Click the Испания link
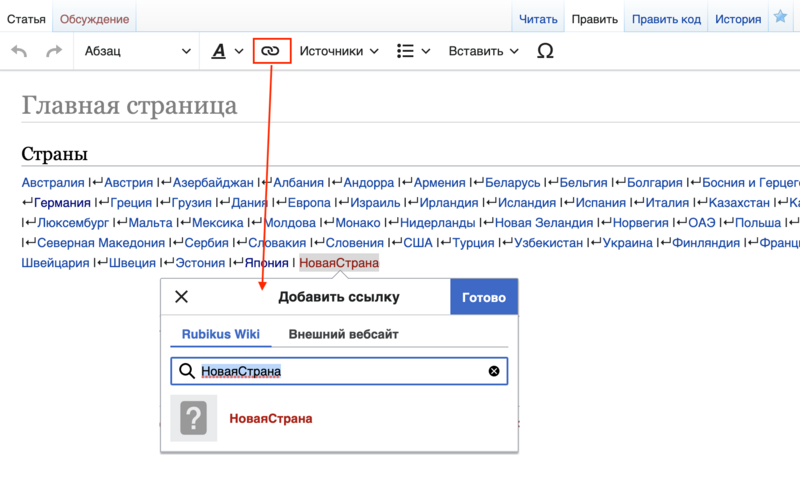The height and width of the screenshot is (504, 800). coord(601,203)
